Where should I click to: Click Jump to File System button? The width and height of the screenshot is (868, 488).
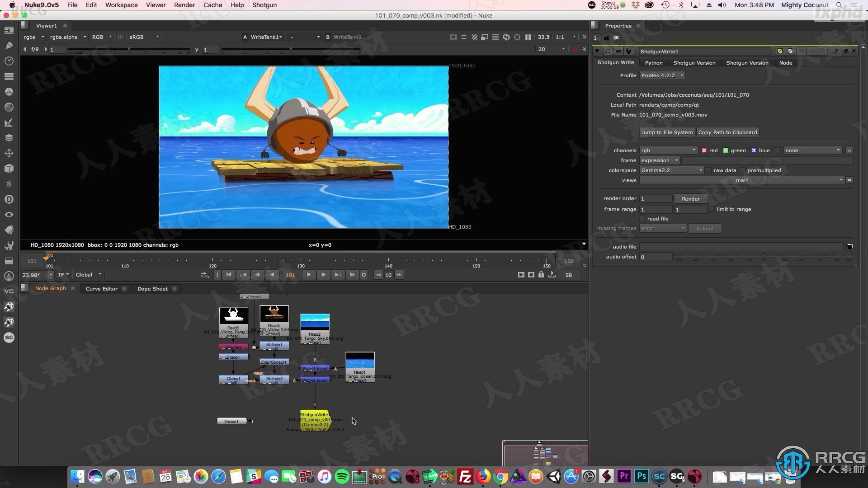click(x=666, y=132)
